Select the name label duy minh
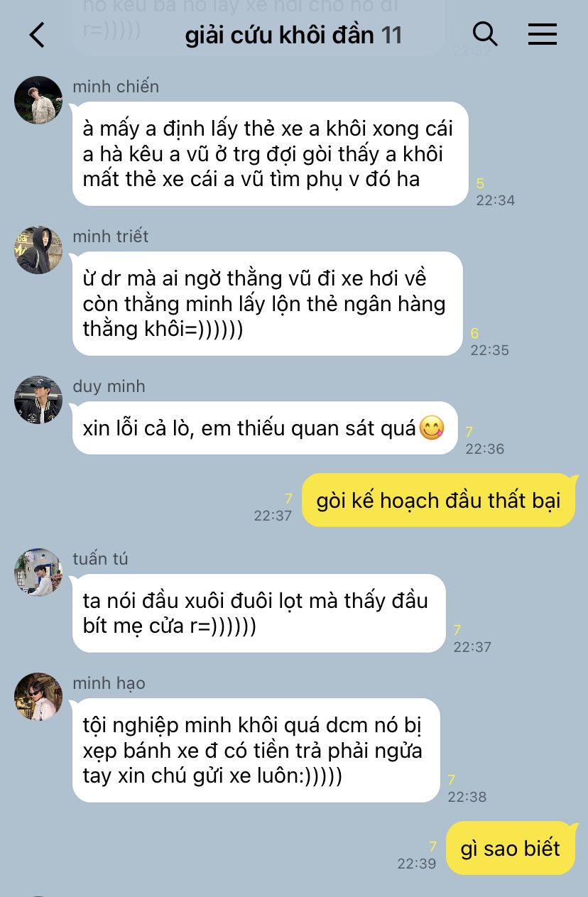The height and width of the screenshot is (897, 588). [x=109, y=386]
